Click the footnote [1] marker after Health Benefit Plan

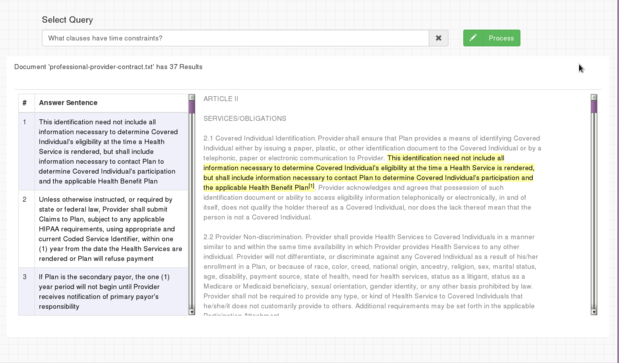311,186
